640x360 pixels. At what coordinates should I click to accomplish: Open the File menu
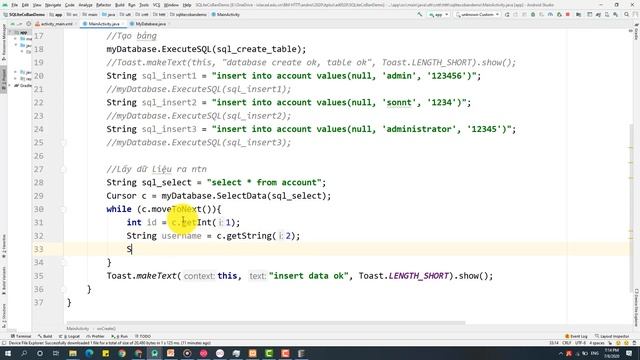[x=14, y=5]
